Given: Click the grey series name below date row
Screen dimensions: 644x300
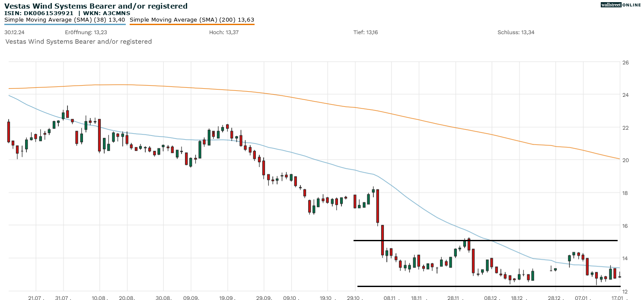Looking at the screenshot, I should click(79, 41).
